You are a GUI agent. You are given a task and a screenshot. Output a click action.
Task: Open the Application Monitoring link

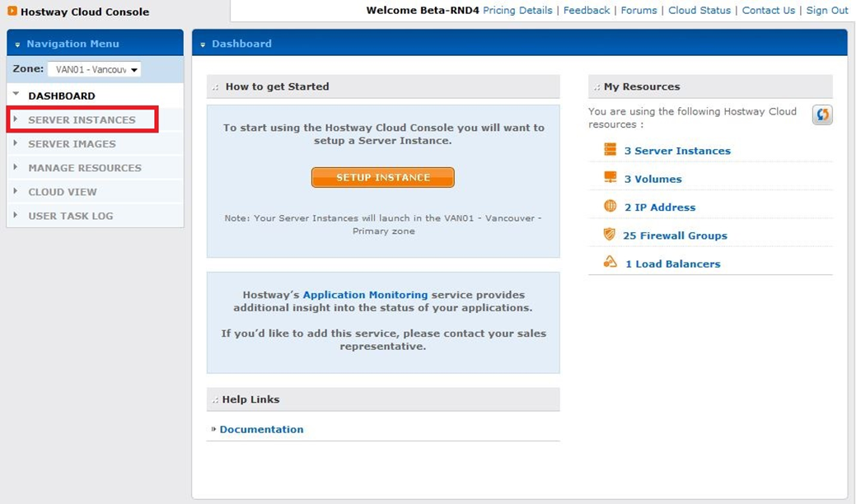(x=365, y=295)
